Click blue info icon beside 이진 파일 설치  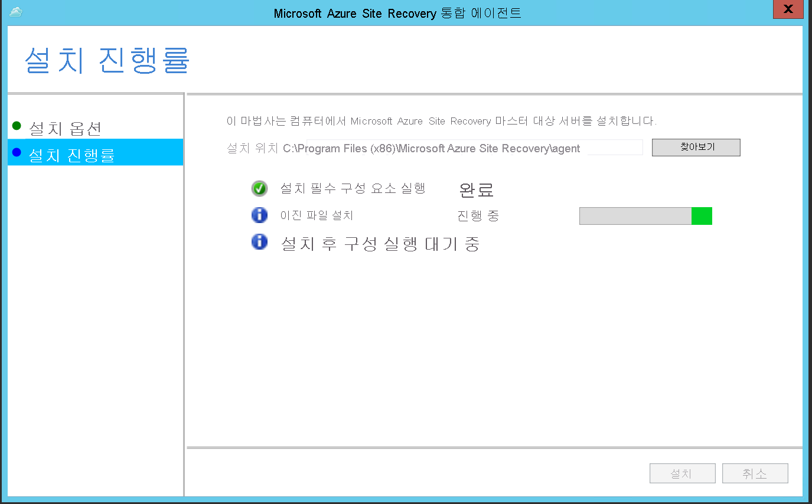click(x=259, y=215)
